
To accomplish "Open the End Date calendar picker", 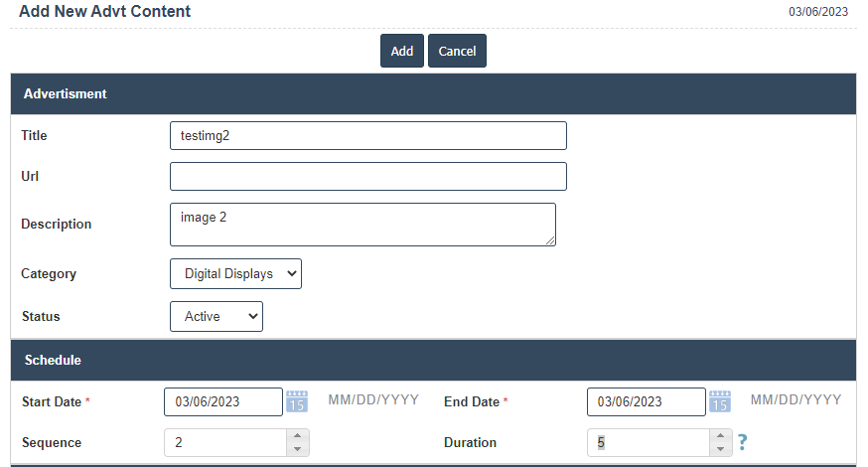I will point(720,401).
